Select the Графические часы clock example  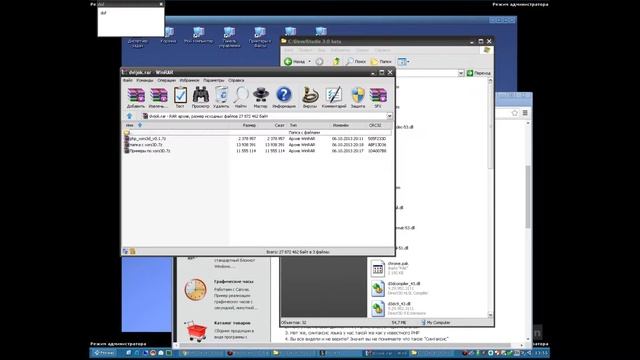pos(220,294)
